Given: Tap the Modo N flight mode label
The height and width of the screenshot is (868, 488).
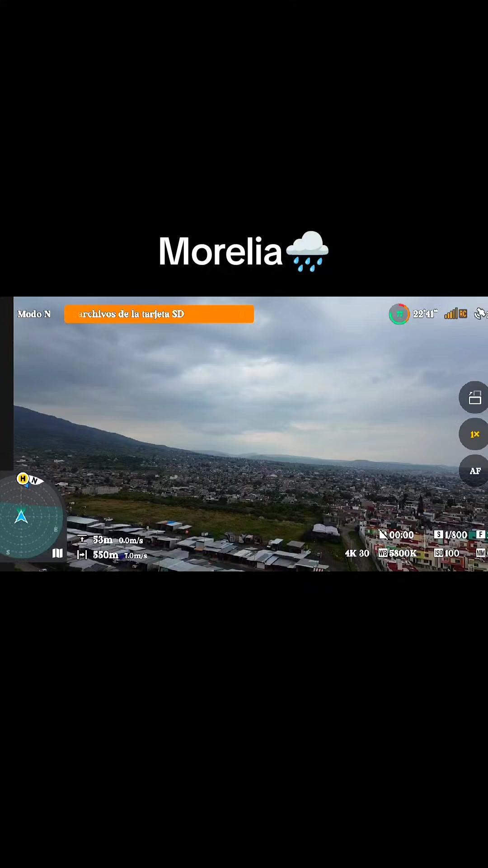Looking at the screenshot, I should (34, 314).
